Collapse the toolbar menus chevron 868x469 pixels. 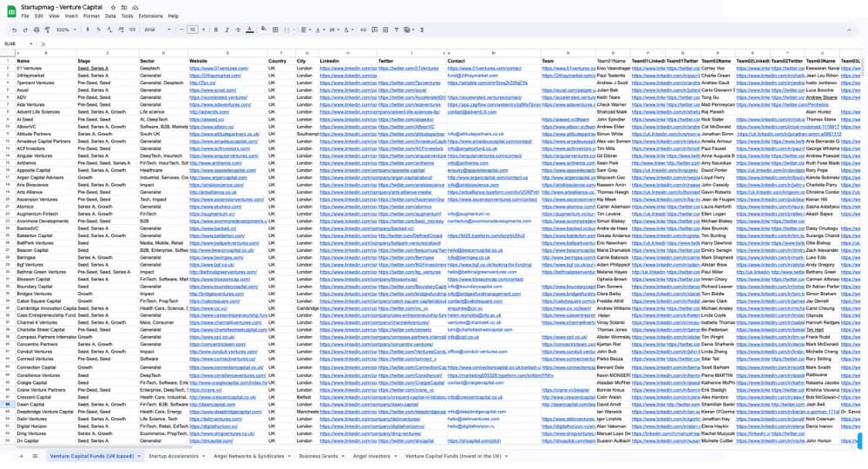tap(849, 30)
